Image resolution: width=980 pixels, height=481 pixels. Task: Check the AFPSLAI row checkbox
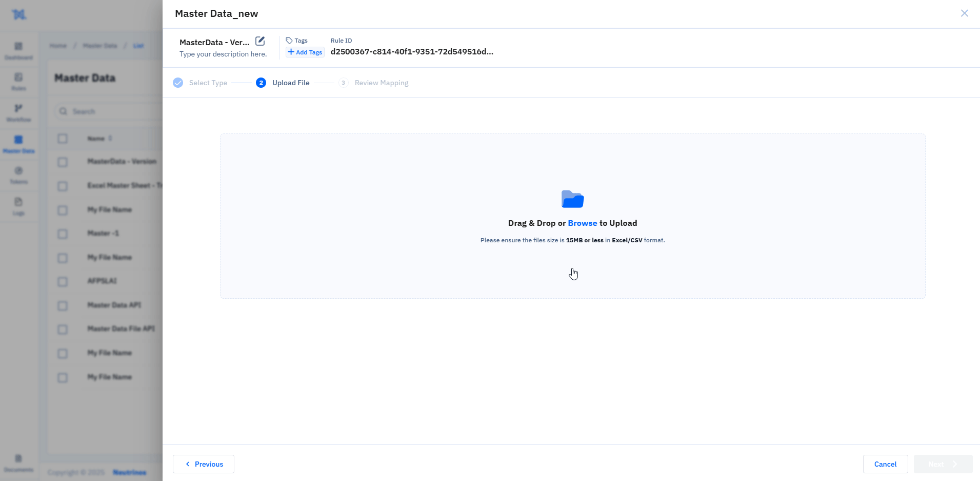[x=63, y=282]
